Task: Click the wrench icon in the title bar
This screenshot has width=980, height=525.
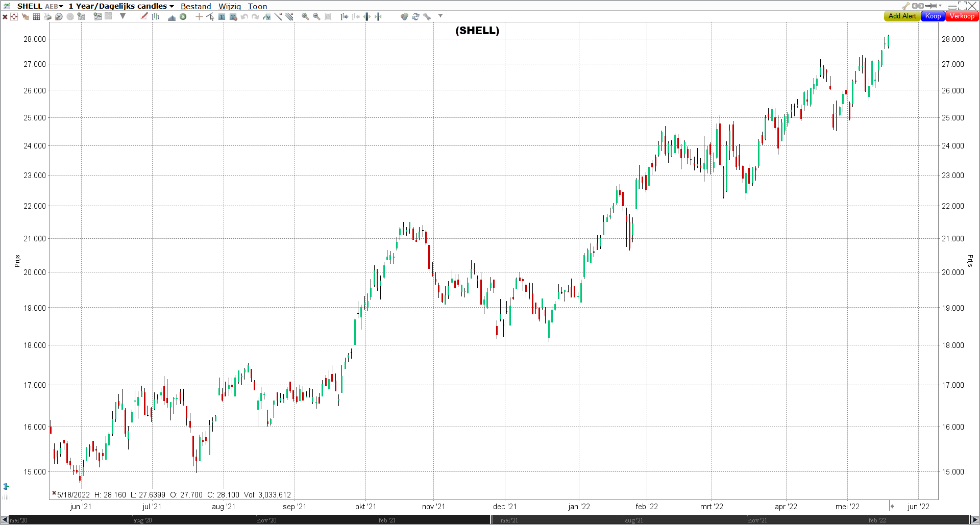Action: pyautogui.click(x=906, y=6)
